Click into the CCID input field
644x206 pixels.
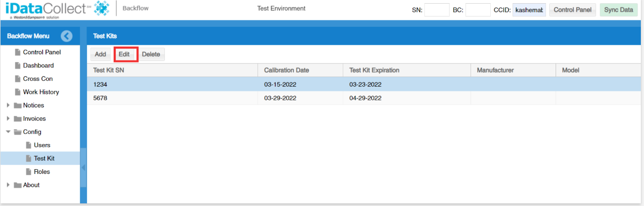pos(529,9)
